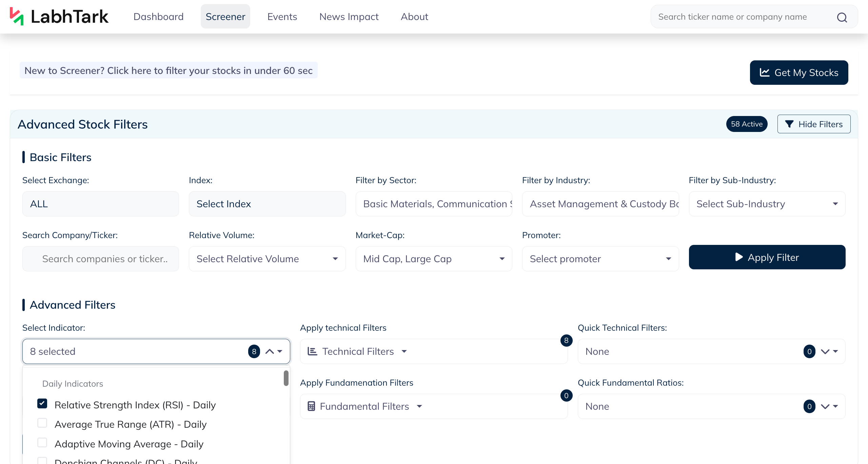
Task: Click the Fundamental Filters calculator icon
Action: point(311,406)
